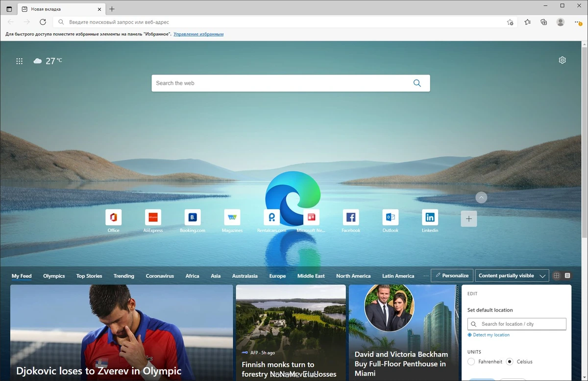Add this page to favorites star icon
588x381 pixels.
click(x=510, y=22)
